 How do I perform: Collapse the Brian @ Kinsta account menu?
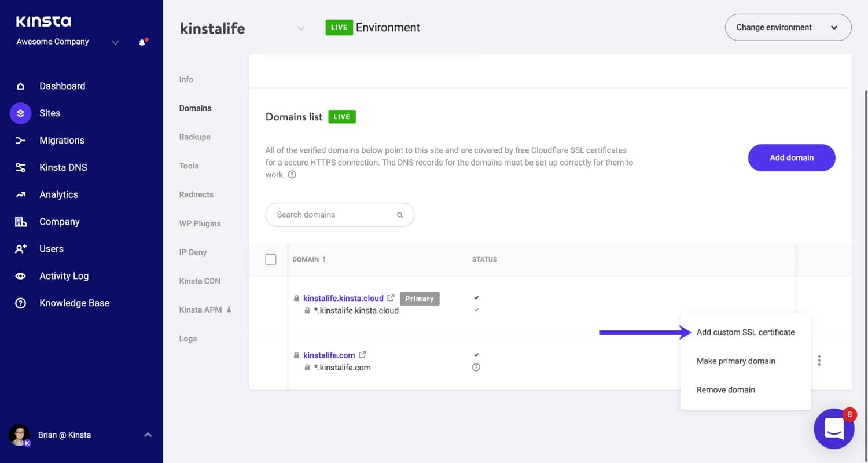(148, 435)
